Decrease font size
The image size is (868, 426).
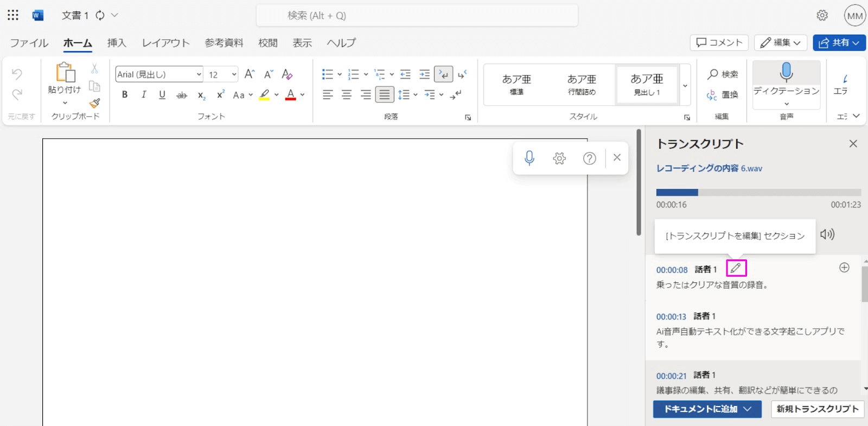[269, 74]
